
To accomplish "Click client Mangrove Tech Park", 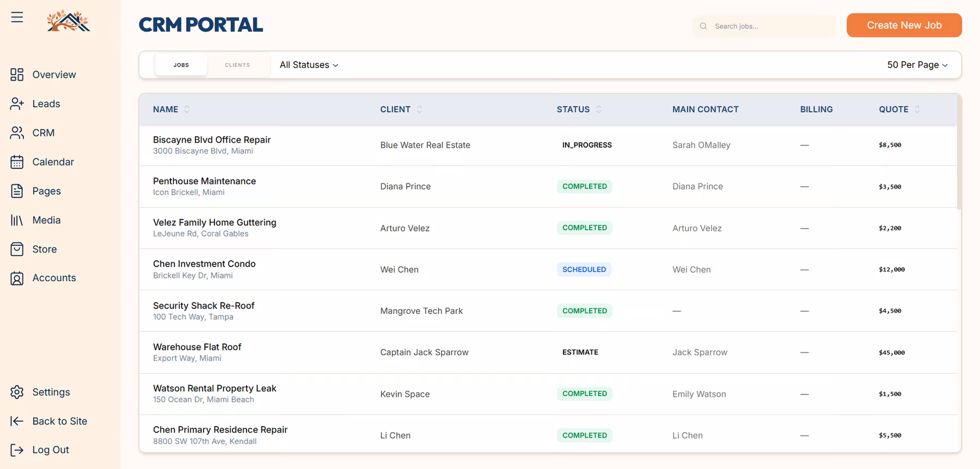I will tap(421, 311).
